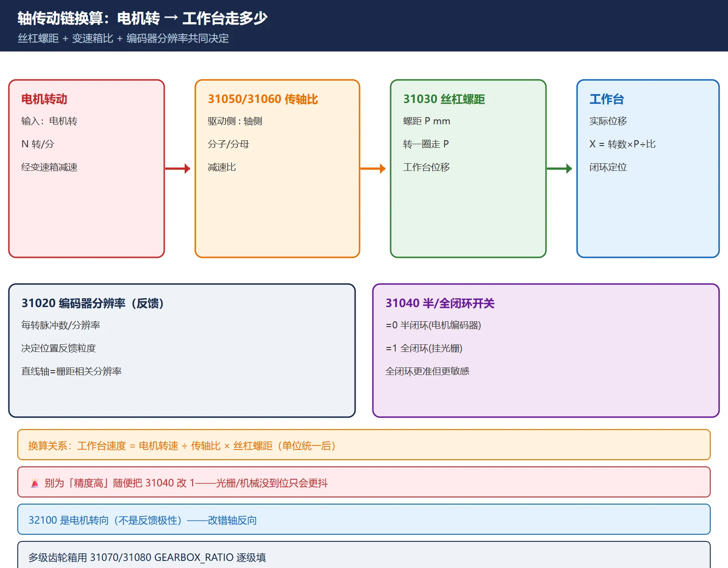Screen dimensions: 728x568
Task: Select =0 半闭环(电机编码器) line
Action: [433, 325]
